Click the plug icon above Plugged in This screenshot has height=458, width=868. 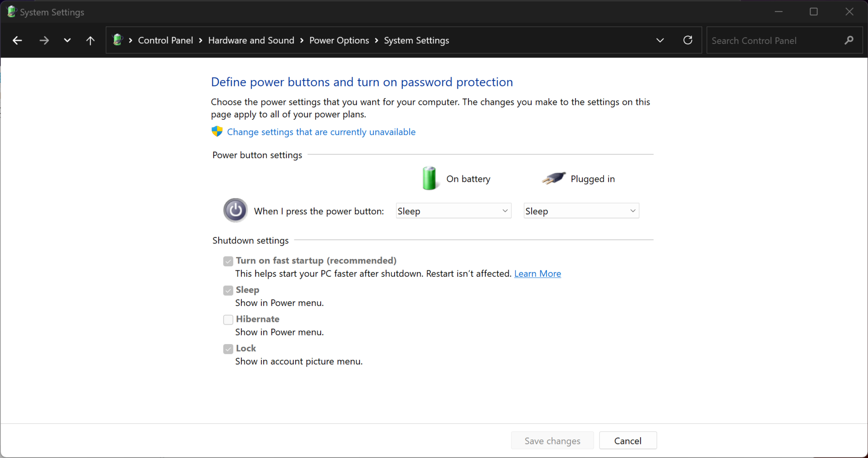[x=554, y=178]
